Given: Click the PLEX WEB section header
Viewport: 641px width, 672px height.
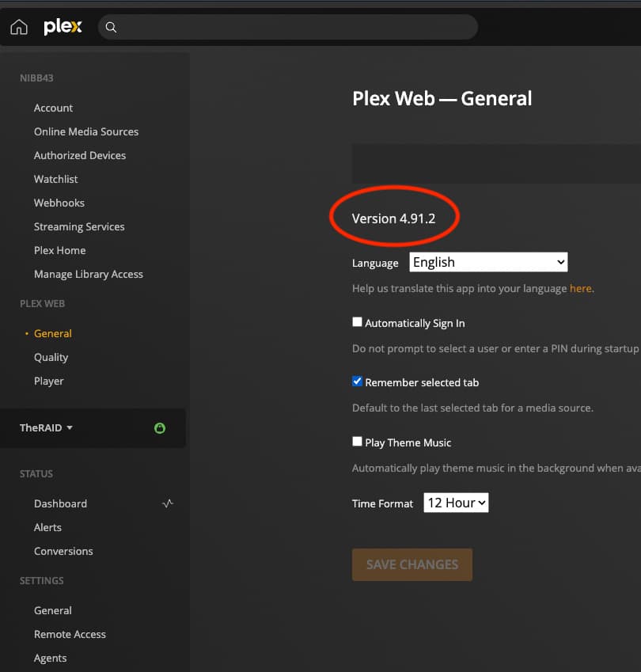Looking at the screenshot, I should point(42,304).
